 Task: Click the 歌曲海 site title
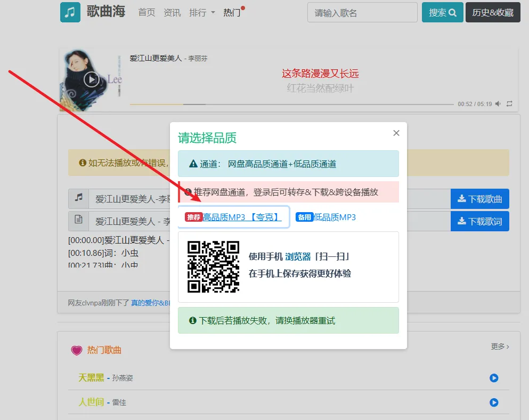click(x=106, y=12)
